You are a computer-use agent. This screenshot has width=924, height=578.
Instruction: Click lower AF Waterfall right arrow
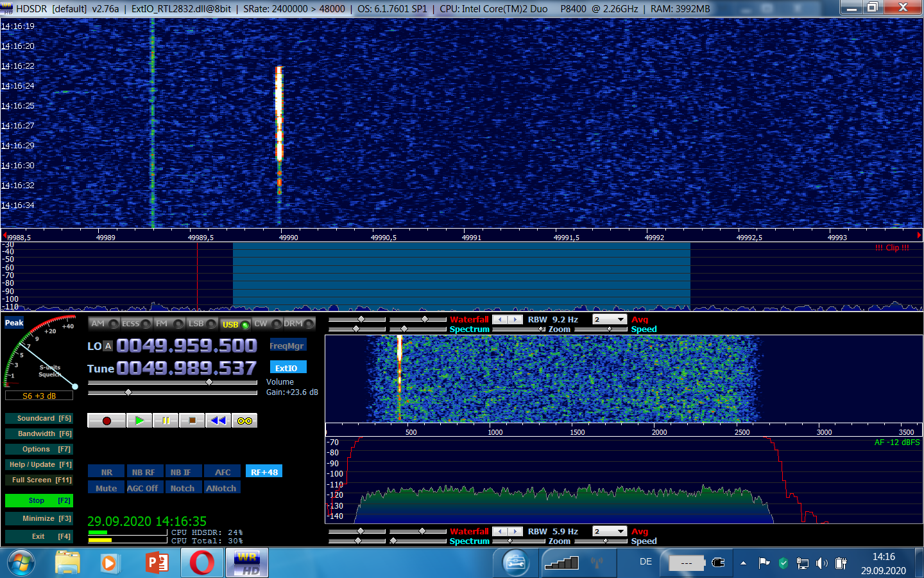pos(515,531)
